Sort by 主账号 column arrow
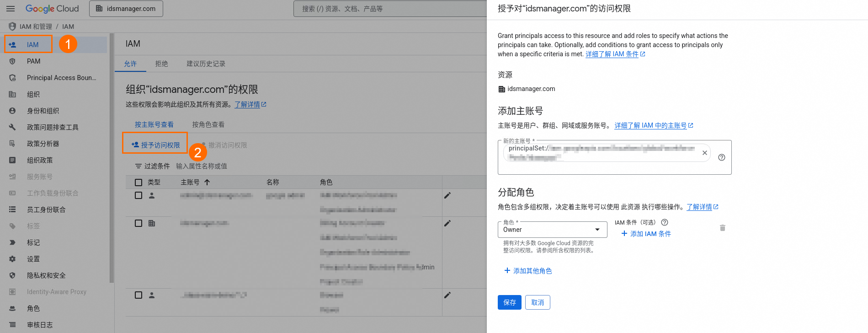The height and width of the screenshot is (333, 868). tap(207, 182)
